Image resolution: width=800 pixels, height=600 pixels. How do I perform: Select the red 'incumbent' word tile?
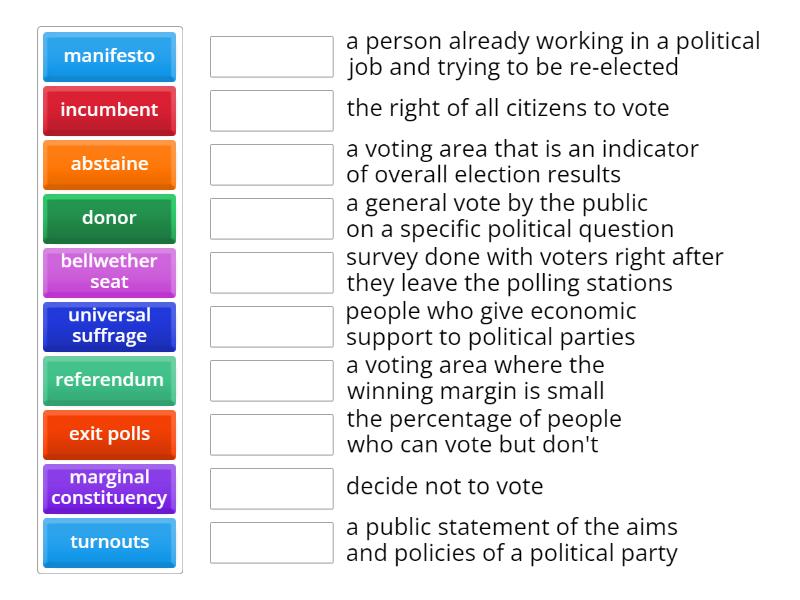(x=109, y=111)
